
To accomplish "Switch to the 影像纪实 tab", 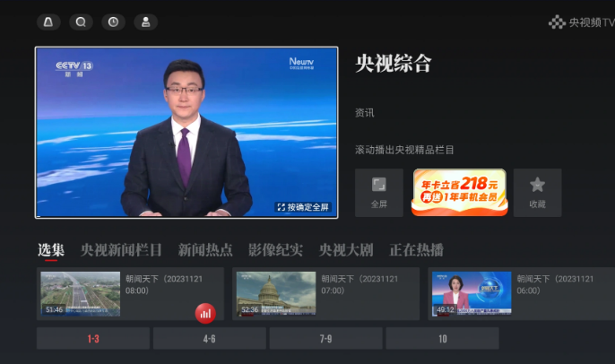I will (275, 250).
